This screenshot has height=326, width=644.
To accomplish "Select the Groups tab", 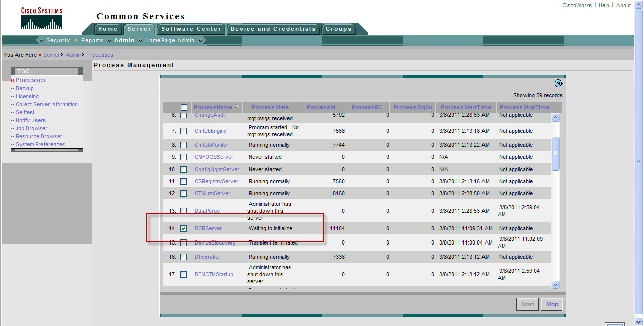I will click(339, 29).
